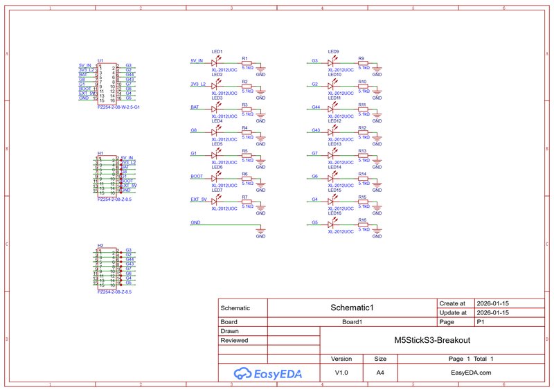Click the EasyEDA logo in the title block
554x392 pixels.
coord(268,373)
